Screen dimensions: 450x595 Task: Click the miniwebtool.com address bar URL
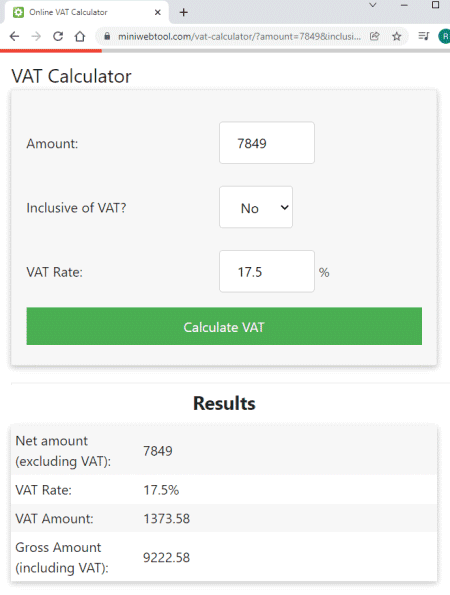(x=239, y=36)
